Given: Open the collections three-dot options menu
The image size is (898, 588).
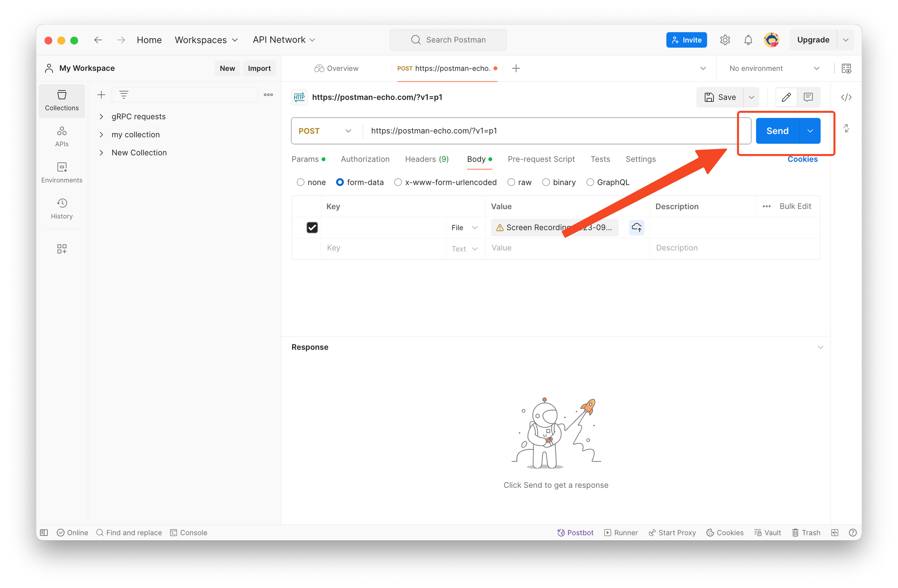Looking at the screenshot, I should tap(269, 95).
